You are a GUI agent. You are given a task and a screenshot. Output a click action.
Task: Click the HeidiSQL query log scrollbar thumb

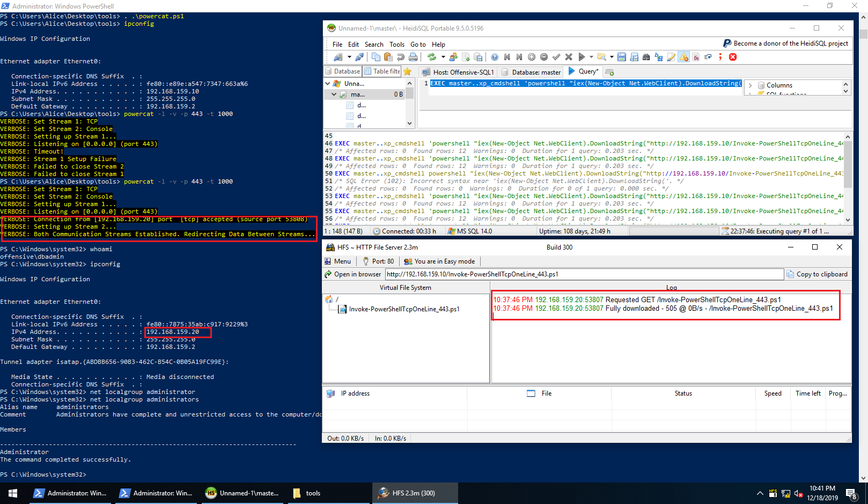click(848, 164)
